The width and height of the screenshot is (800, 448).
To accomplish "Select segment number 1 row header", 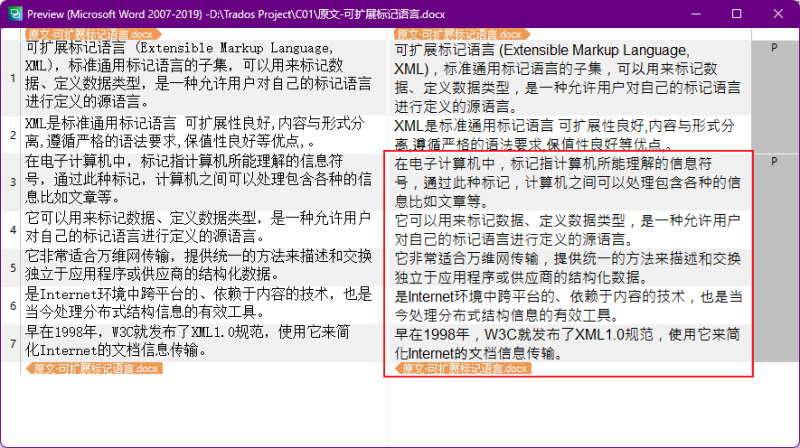I will (12, 77).
